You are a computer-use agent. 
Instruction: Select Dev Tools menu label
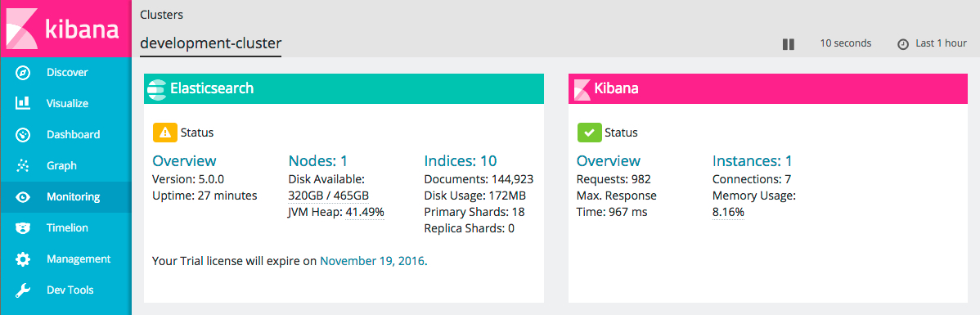[x=70, y=290]
